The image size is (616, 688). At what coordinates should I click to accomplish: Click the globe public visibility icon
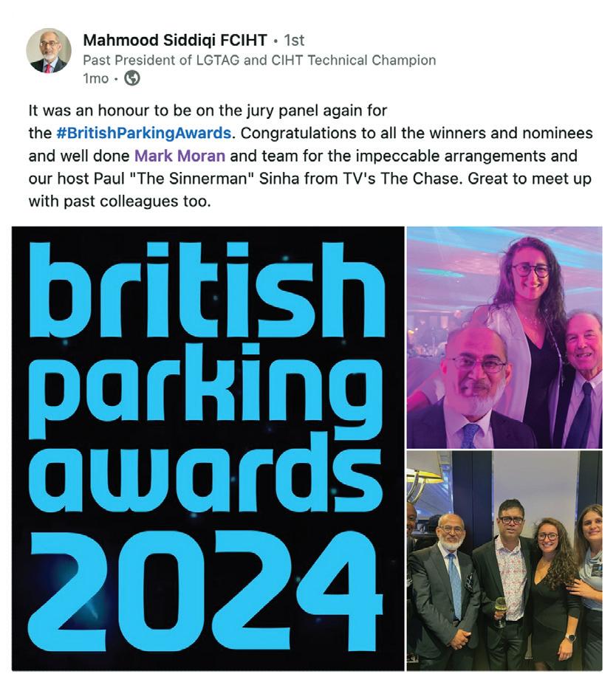[132, 78]
